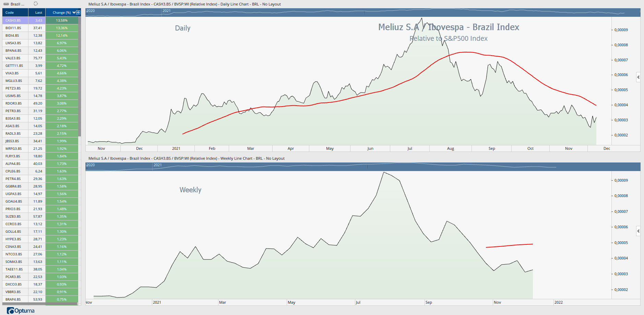Collapse the weekly chart side panel with its arrow icon
644x315 pixels.
(x=638, y=231)
